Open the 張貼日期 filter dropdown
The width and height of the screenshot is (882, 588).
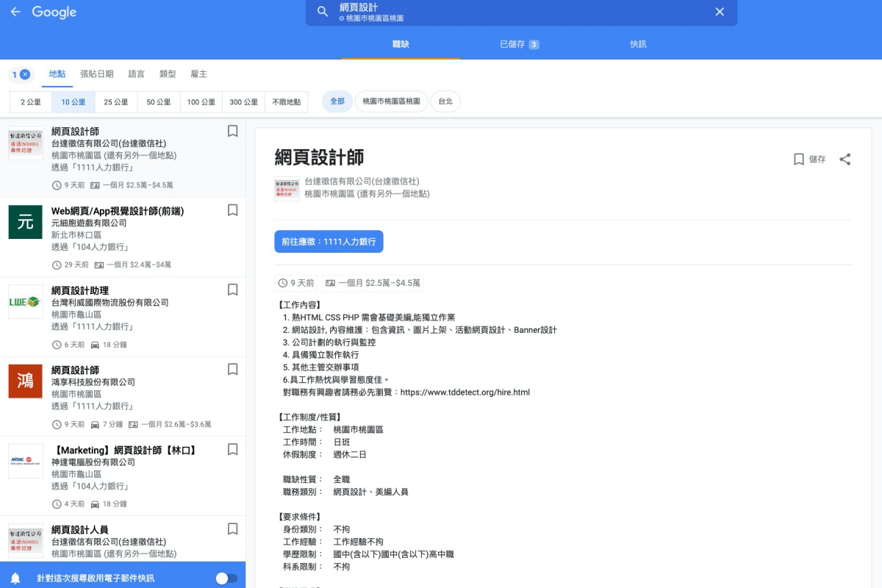97,73
